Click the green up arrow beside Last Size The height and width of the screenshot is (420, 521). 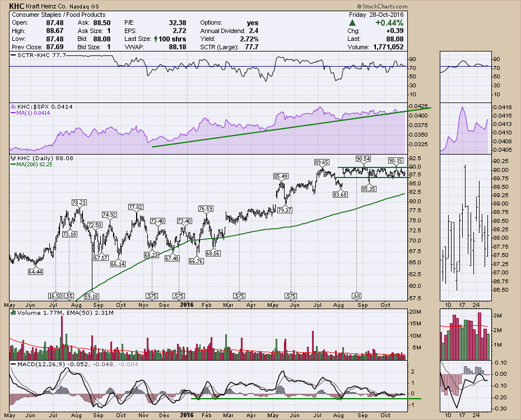tap(156, 39)
